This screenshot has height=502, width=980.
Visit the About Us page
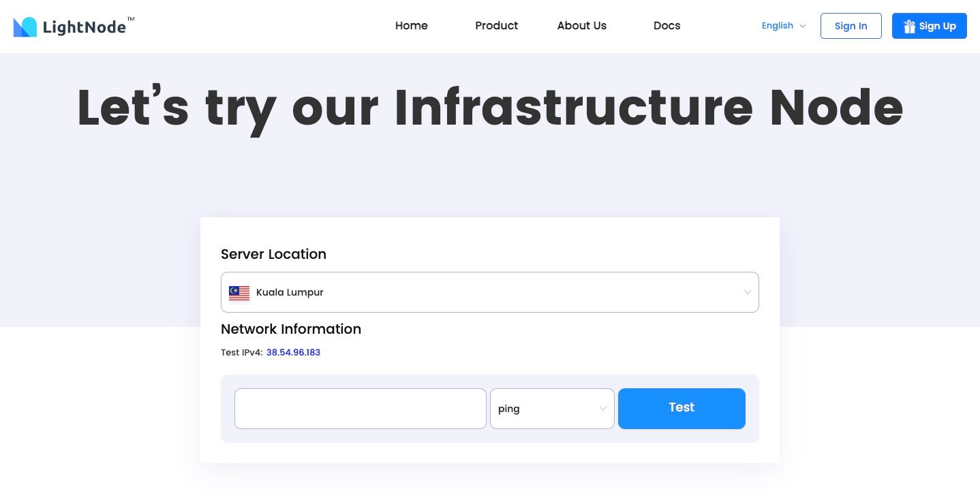[x=581, y=26]
